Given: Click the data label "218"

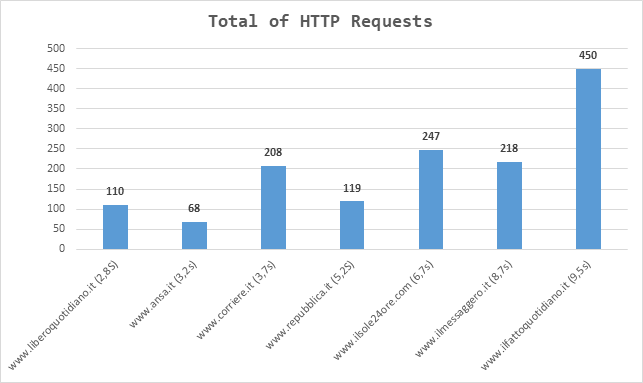Looking at the screenshot, I should (x=509, y=148).
